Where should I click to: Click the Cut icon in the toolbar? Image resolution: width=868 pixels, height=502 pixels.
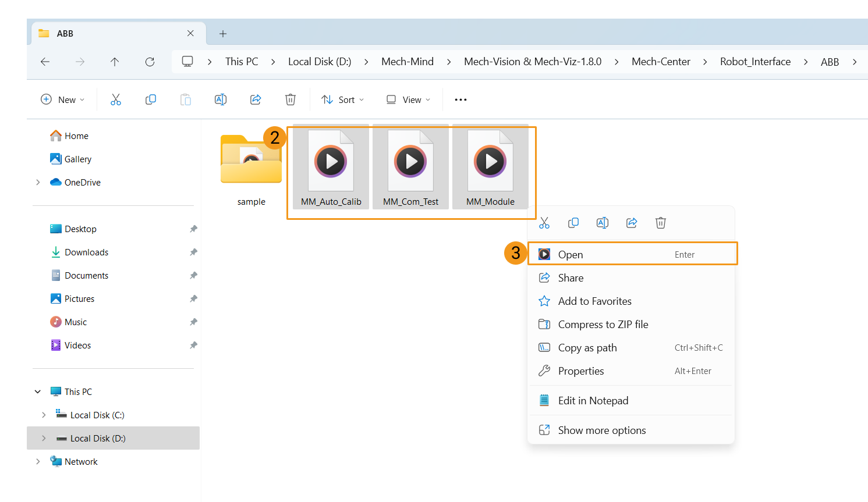[x=116, y=99]
